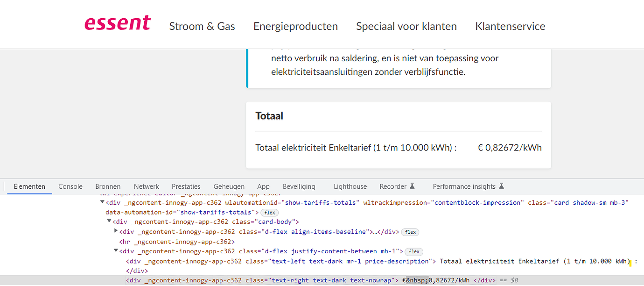This screenshot has height=286, width=644.
Task: Open the Stroom & Gas menu
Action: coord(202,26)
